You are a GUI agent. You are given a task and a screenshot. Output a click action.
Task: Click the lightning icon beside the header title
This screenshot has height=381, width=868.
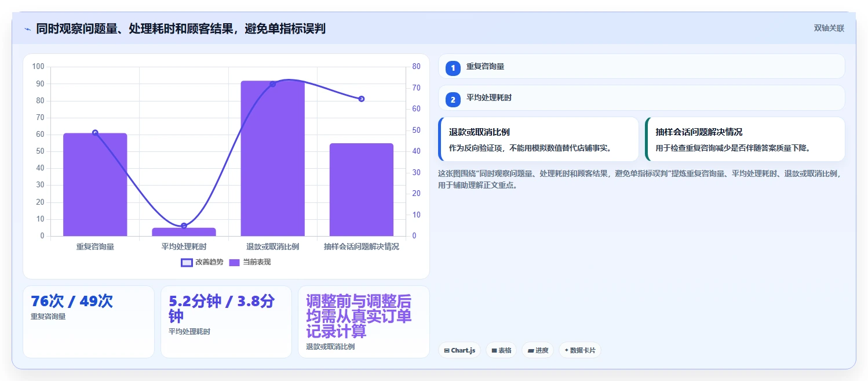tap(27, 28)
